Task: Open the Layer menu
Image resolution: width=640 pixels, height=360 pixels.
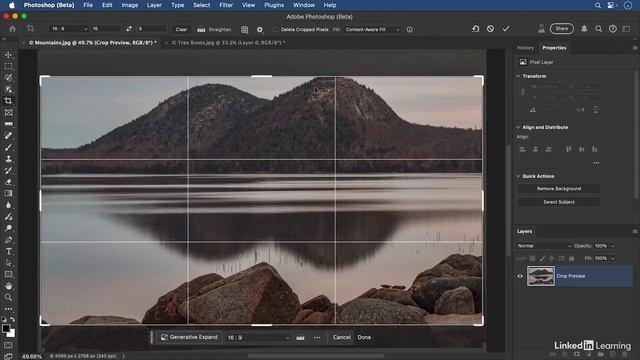Action: 154,5
